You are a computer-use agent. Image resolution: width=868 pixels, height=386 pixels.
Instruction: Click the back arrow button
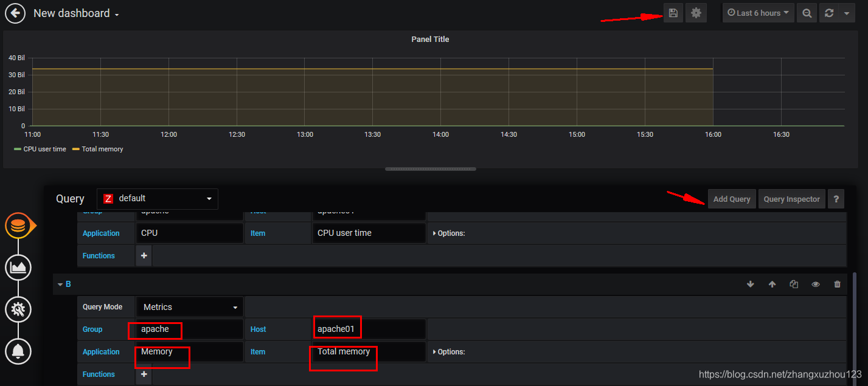15,13
